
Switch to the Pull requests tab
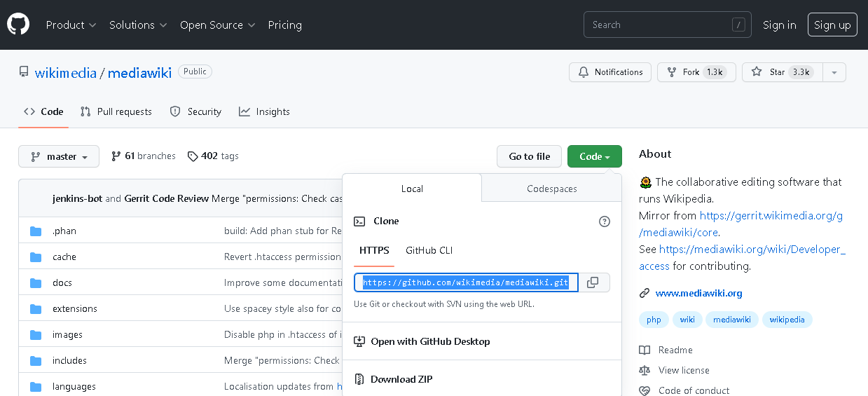tap(116, 112)
